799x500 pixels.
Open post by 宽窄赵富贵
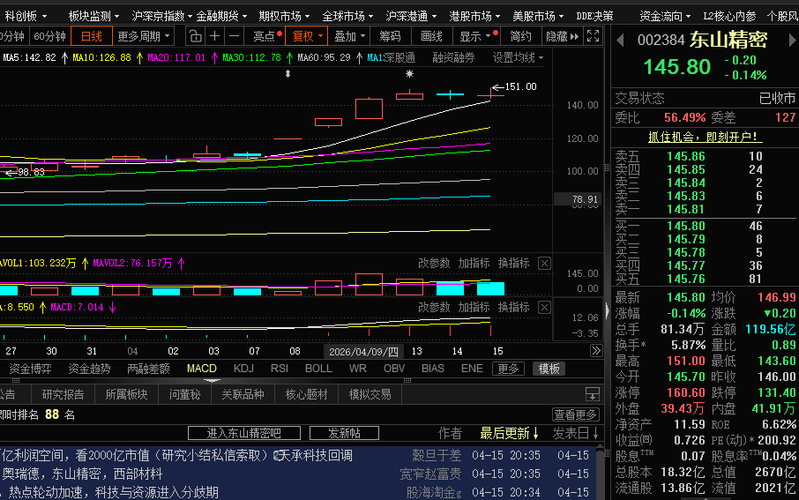pos(298,474)
